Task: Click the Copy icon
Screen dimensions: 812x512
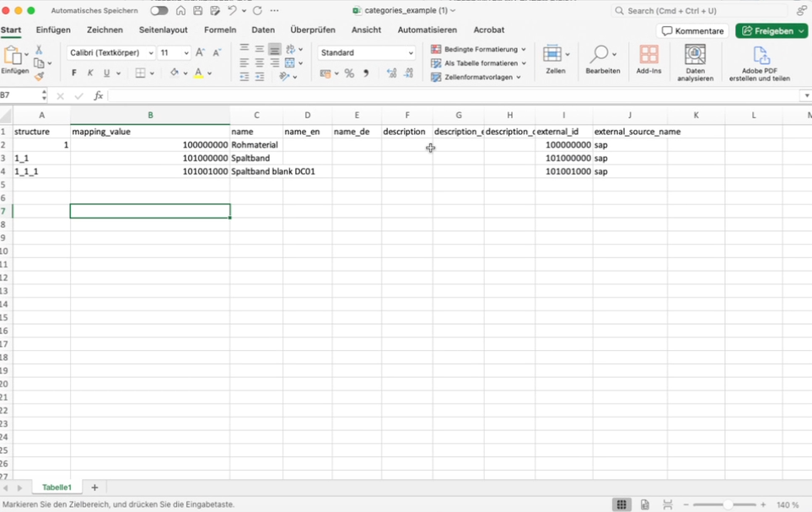Action: [x=39, y=63]
